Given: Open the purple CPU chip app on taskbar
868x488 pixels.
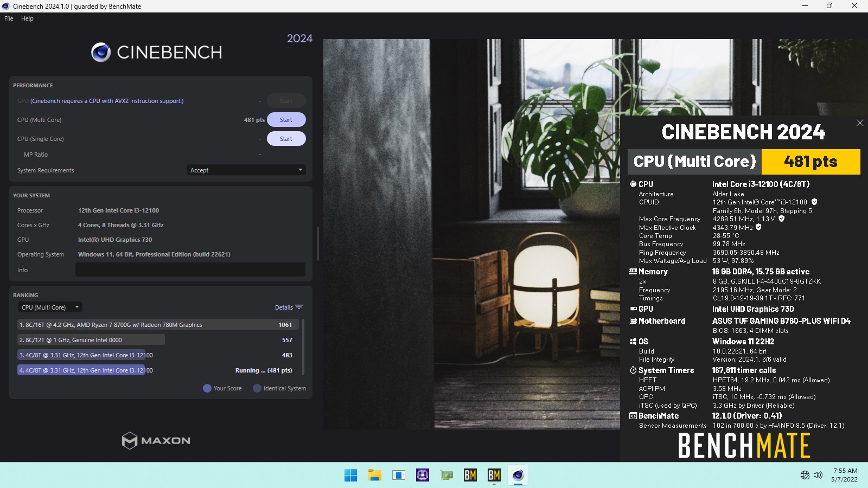Looking at the screenshot, I should coord(422,475).
